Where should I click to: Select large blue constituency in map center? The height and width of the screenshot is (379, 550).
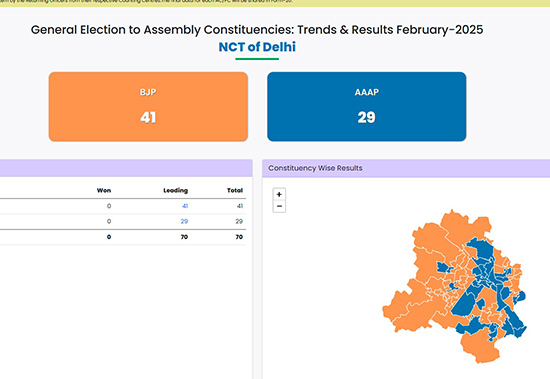pos(465,302)
